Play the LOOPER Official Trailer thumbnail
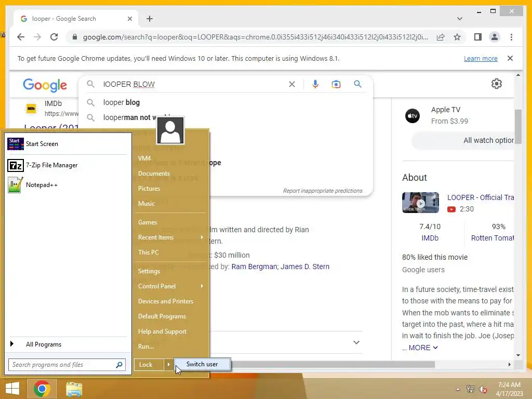Image resolution: width=532 pixels, height=399 pixels. (420, 203)
